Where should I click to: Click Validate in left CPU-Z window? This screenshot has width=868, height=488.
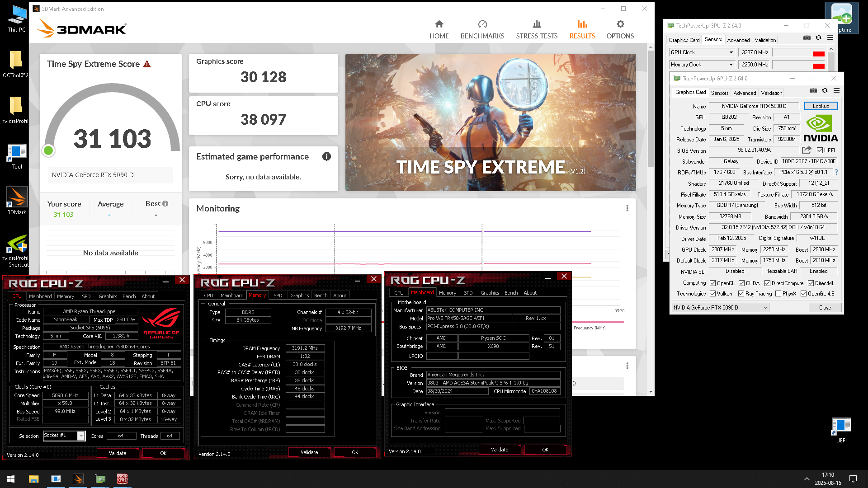118,453
